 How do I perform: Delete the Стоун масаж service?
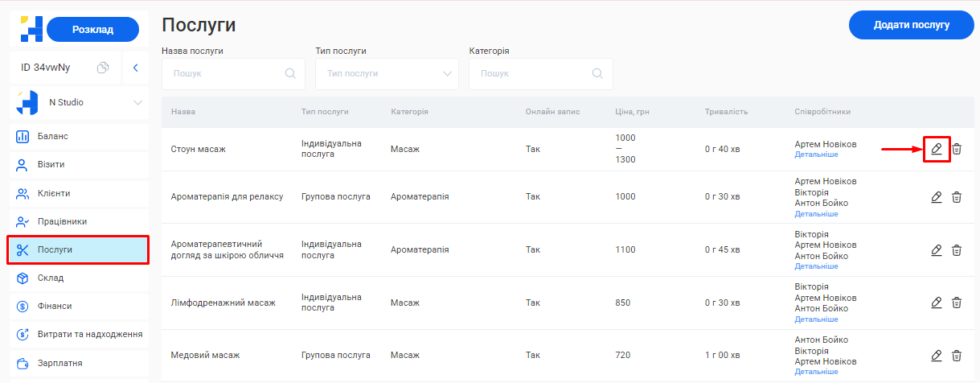(957, 149)
